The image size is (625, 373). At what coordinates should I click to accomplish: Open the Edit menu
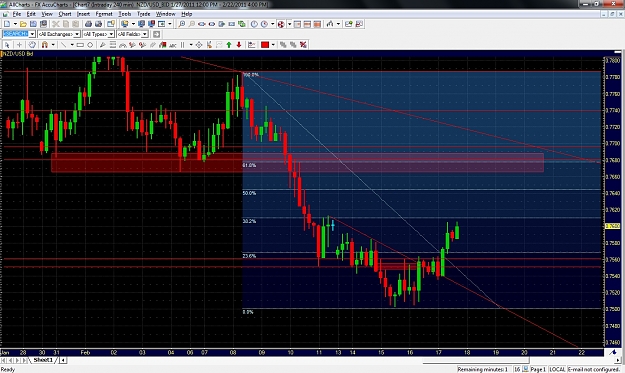point(31,14)
